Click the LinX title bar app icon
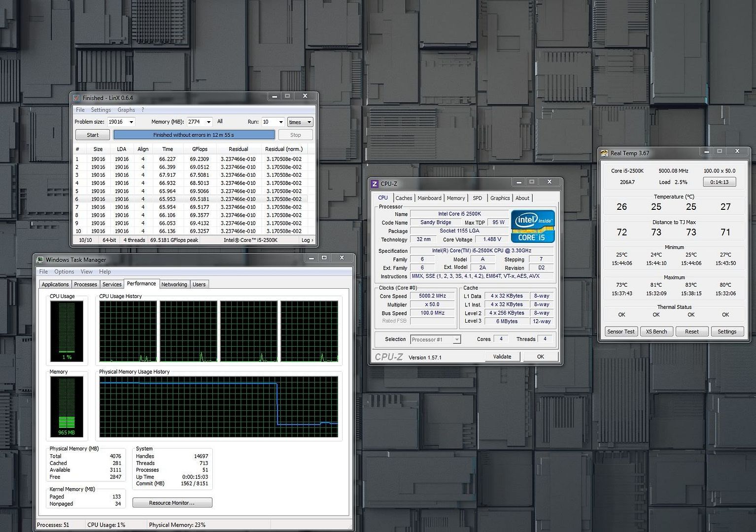Screen dimensions: 756x532 point(76,98)
